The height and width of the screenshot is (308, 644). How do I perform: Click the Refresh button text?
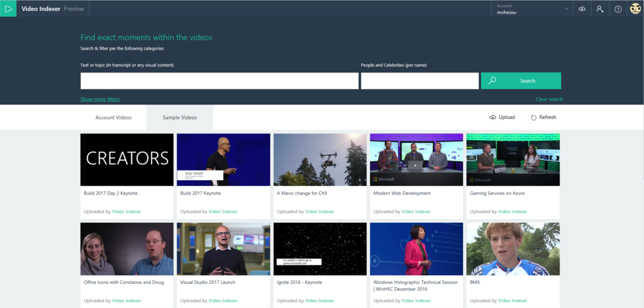548,117
